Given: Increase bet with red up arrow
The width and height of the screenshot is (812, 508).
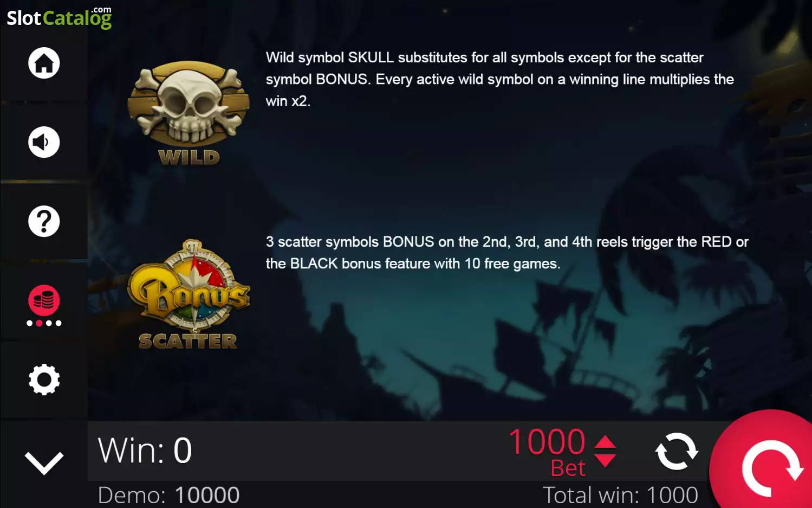Looking at the screenshot, I should (x=605, y=442).
